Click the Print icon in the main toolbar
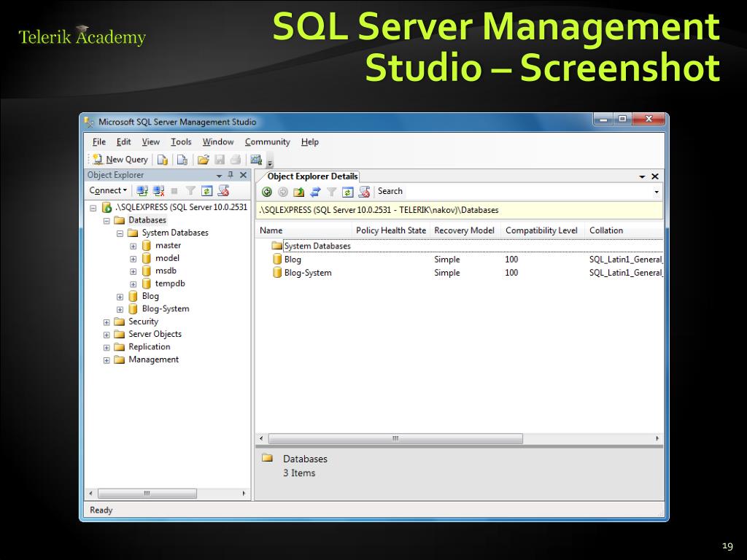747x560 pixels. click(236, 160)
